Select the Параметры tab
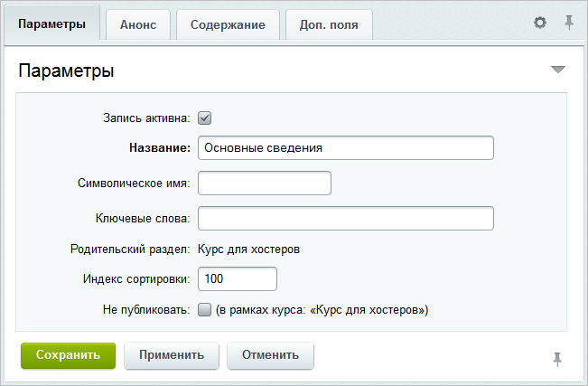Image resolution: width=588 pixels, height=386 pixels. point(51,24)
